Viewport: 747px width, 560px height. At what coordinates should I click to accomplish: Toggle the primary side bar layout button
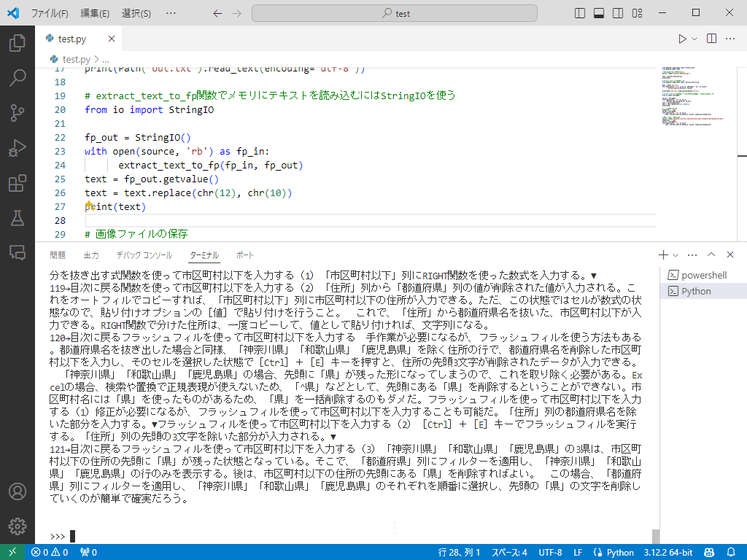coord(581,13)
